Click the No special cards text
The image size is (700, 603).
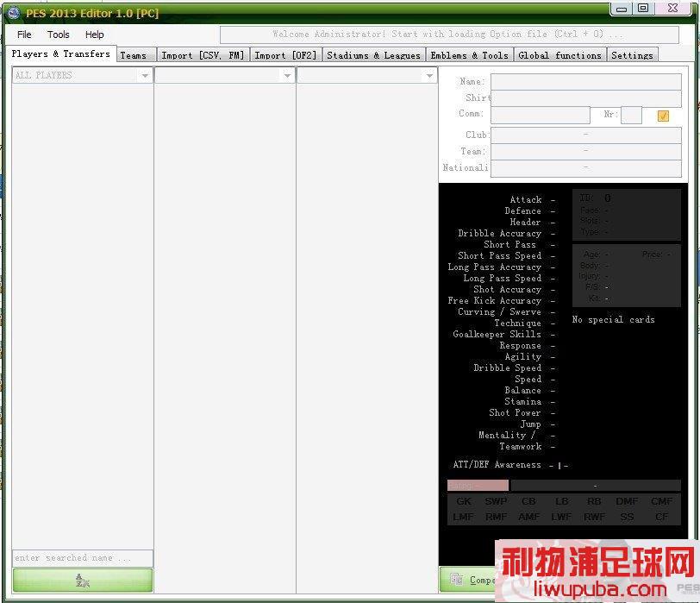(614, 319)
